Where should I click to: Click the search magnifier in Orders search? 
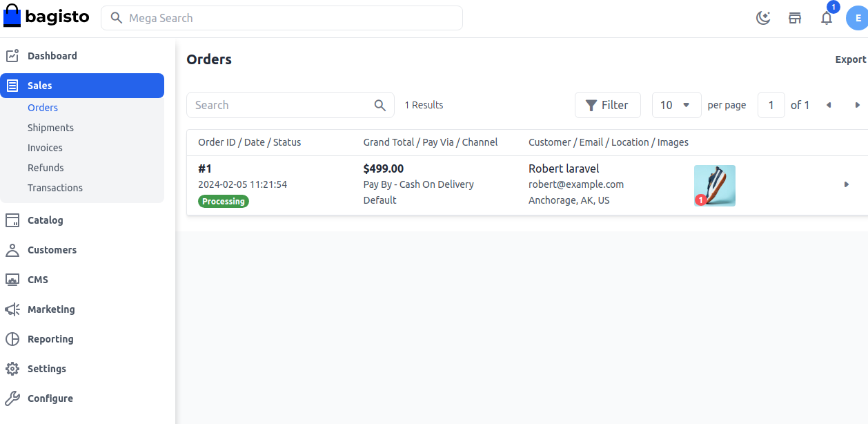(x=380, y=105)
